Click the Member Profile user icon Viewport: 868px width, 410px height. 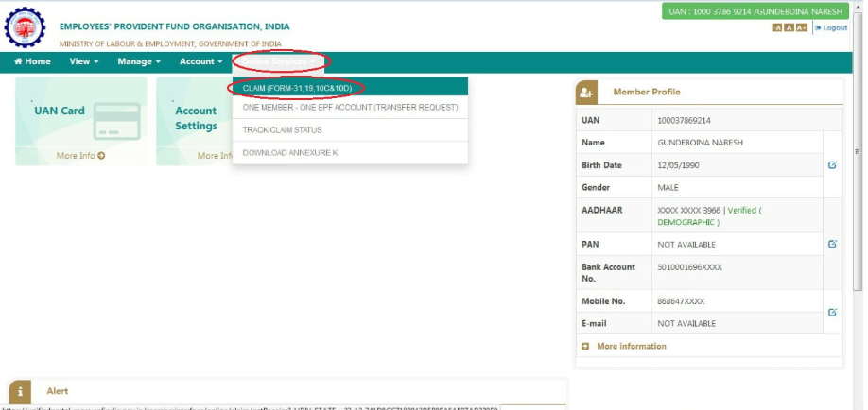(587, 92)
